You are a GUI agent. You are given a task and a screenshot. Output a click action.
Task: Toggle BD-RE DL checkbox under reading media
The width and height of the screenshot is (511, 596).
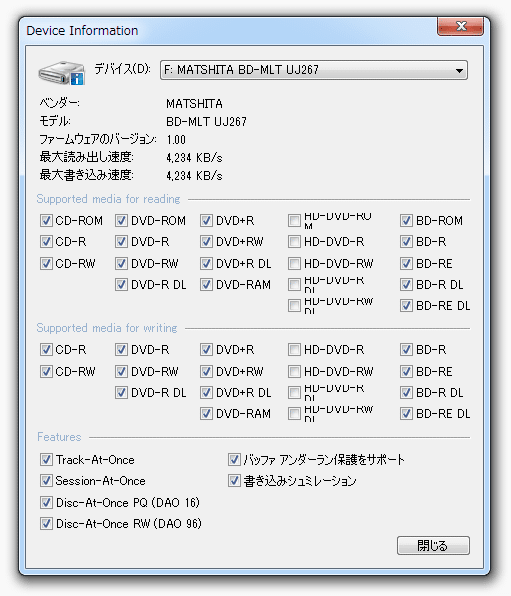click(406, 305)
